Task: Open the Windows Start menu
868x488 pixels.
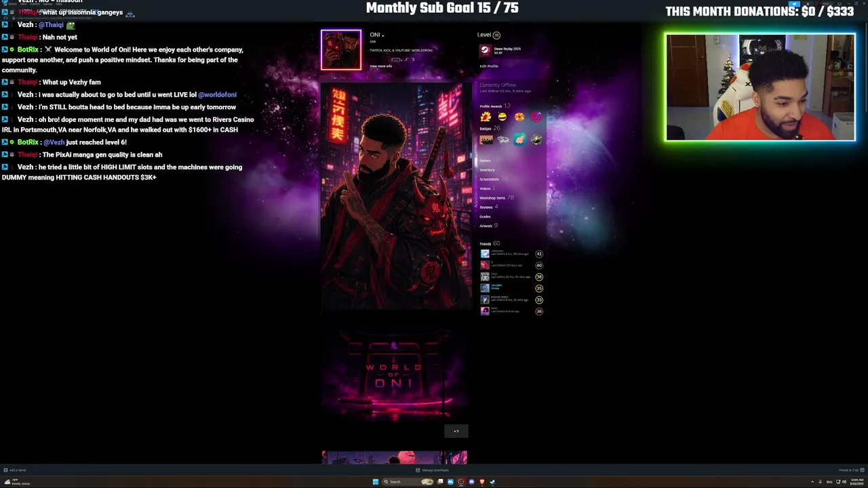Action: click(375, 482)
